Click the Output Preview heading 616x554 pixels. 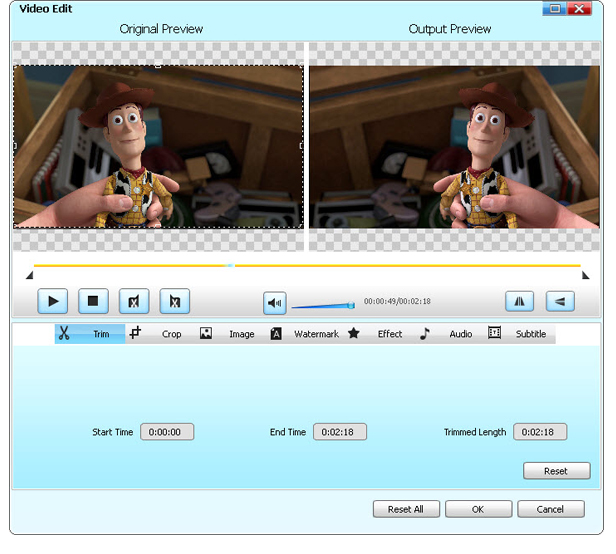point(450,29)
